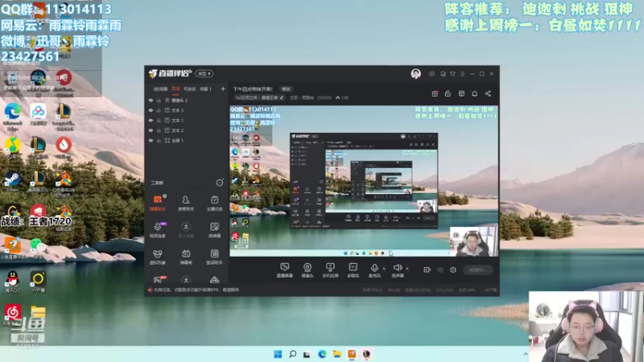This screenshot has height=362, width=644.
Task: Add a 多媒体 multimedia source
Action: pyautogui.click(x=353, y=270)
